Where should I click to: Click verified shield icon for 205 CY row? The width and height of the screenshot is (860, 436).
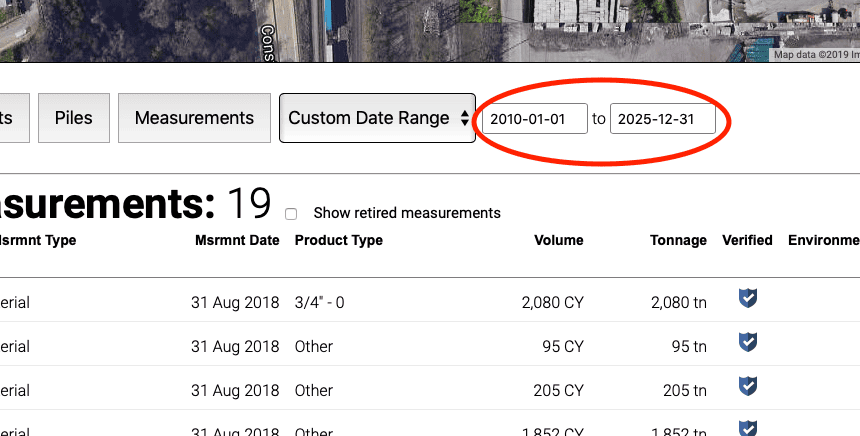[747, 386]
